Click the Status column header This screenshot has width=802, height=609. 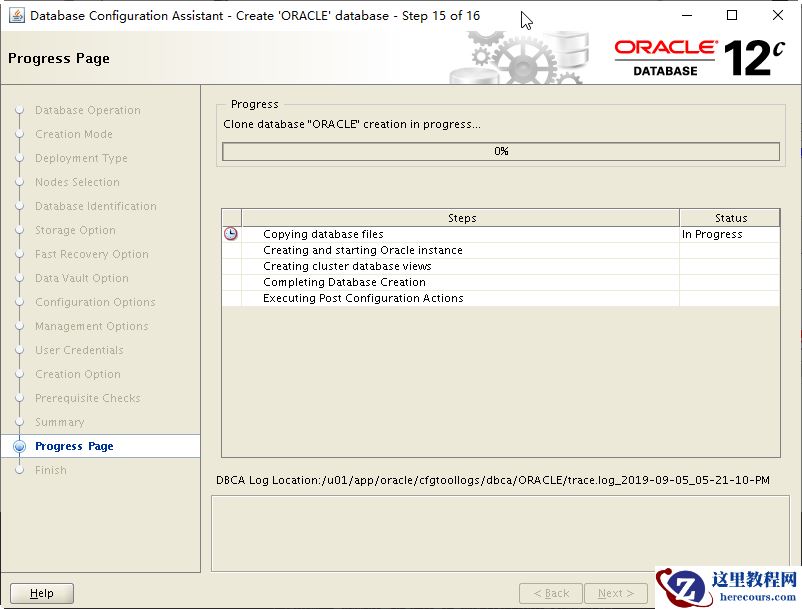point(730,218)
